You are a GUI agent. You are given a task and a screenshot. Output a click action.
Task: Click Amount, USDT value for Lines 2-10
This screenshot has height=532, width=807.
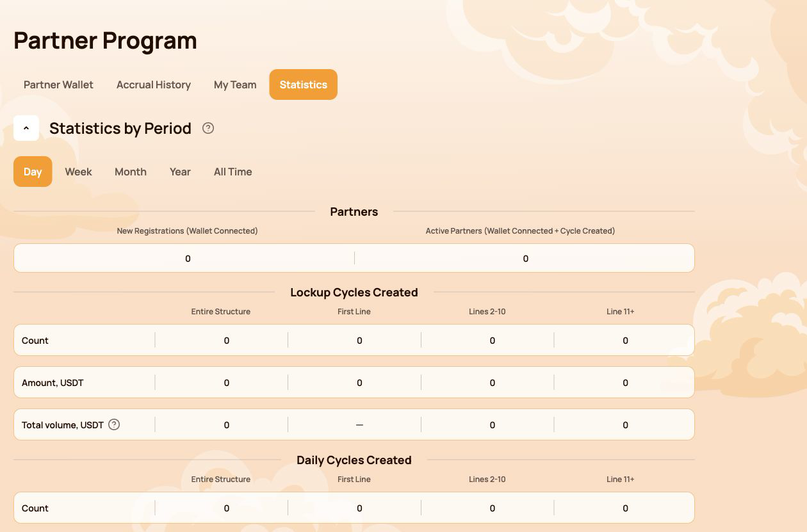tap(493, 383)
